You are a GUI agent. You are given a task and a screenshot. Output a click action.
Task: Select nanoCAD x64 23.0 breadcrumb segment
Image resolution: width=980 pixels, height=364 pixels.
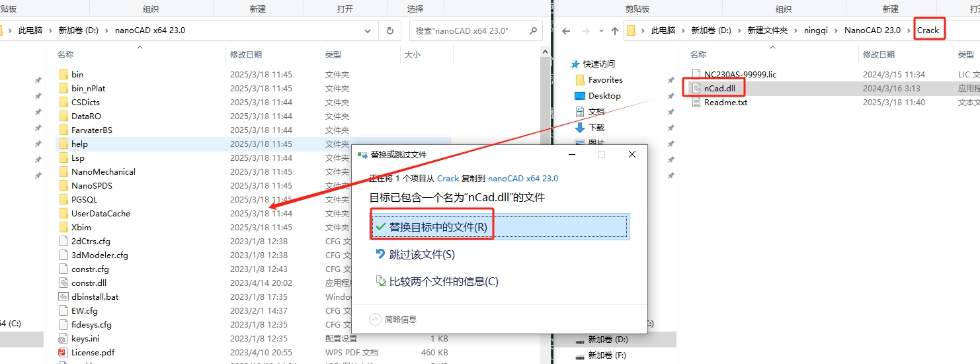[150, 30]
